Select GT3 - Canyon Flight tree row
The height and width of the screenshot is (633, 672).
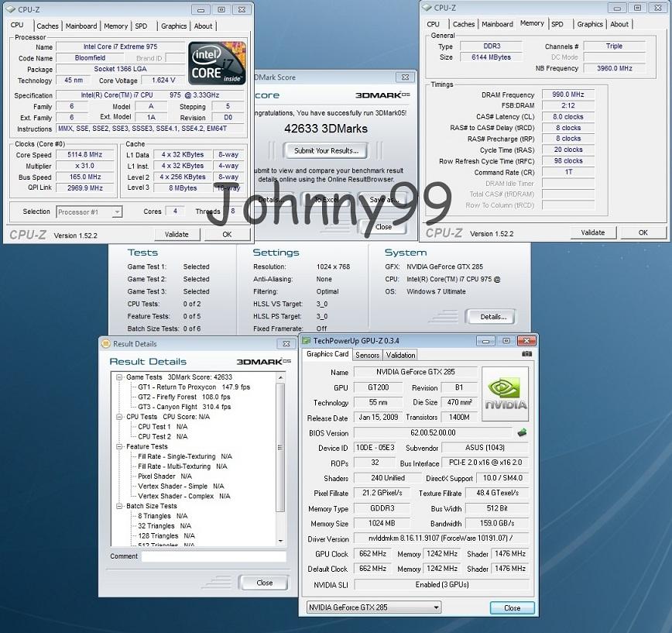click(184, 407)
